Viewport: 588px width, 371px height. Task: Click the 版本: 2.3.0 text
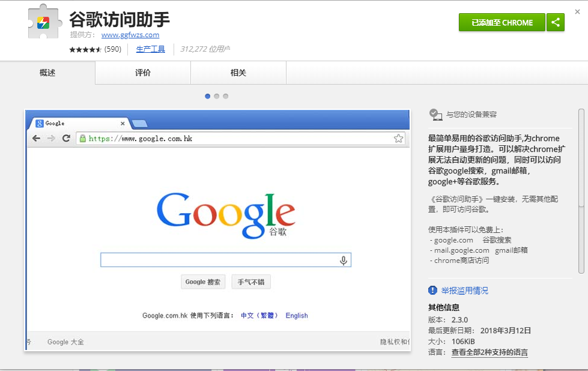(448, 319)
